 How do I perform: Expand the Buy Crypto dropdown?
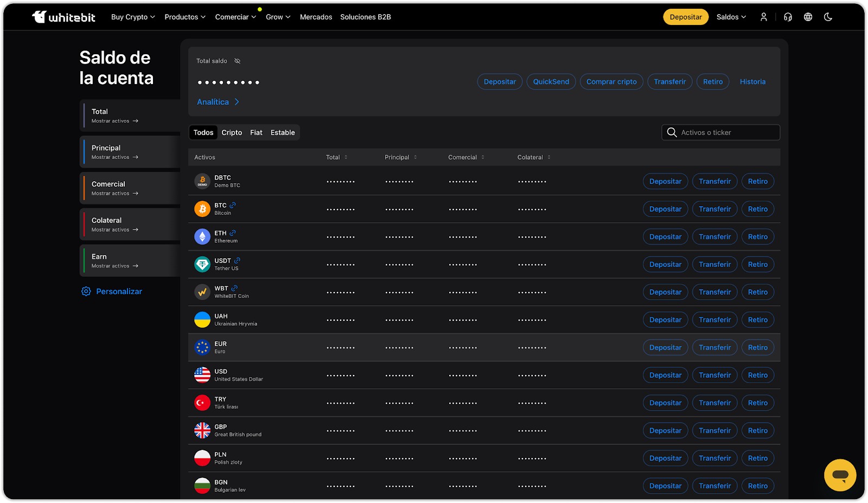pyautogui.click(x=133, y=17)
